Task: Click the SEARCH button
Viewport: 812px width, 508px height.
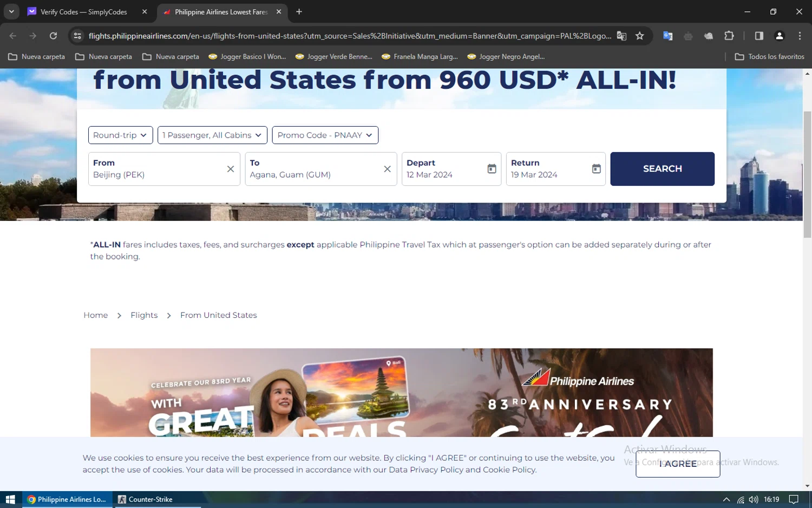Action: 662,169
